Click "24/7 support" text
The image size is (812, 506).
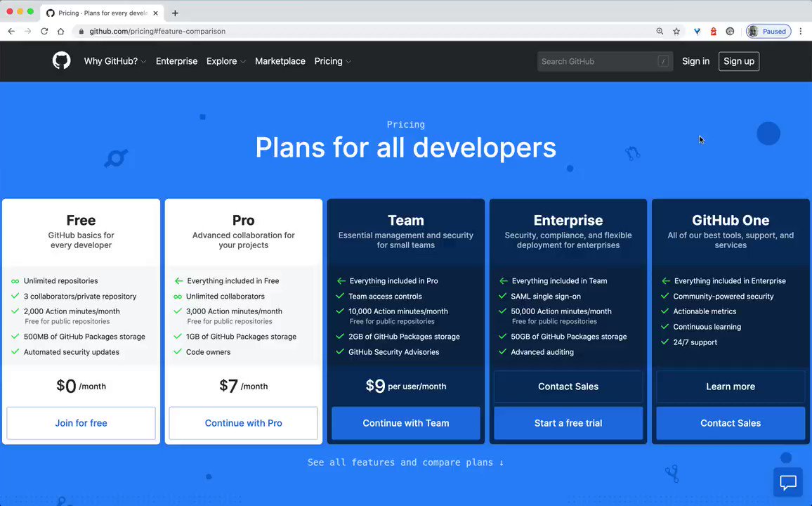tap(695, 342)
